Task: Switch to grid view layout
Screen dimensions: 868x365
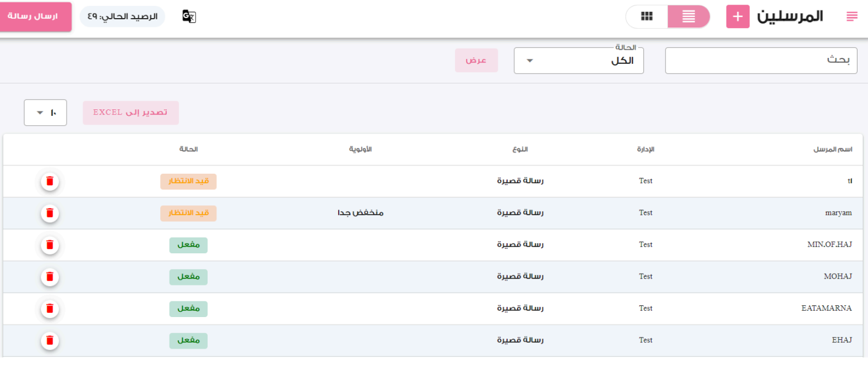Action: pyautogui.click(x=646, y=17)
